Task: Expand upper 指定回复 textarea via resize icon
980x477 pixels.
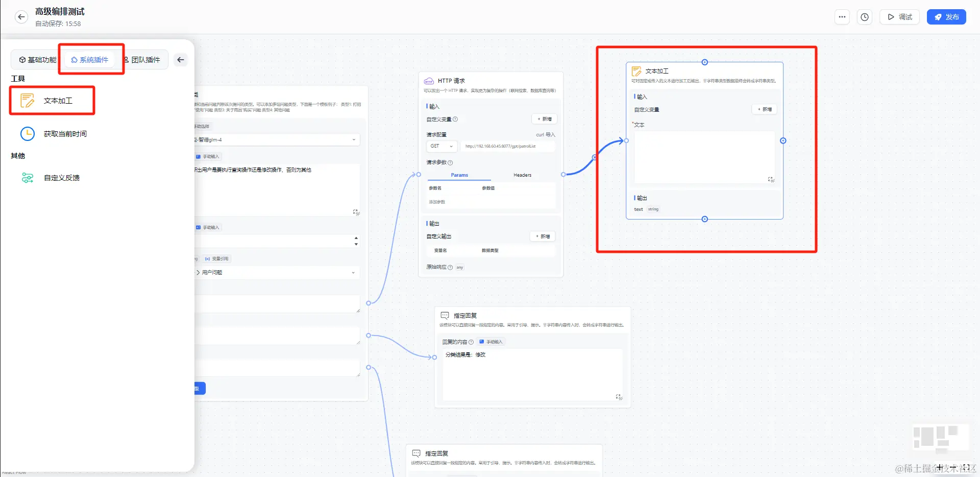Action: [619, 397]
